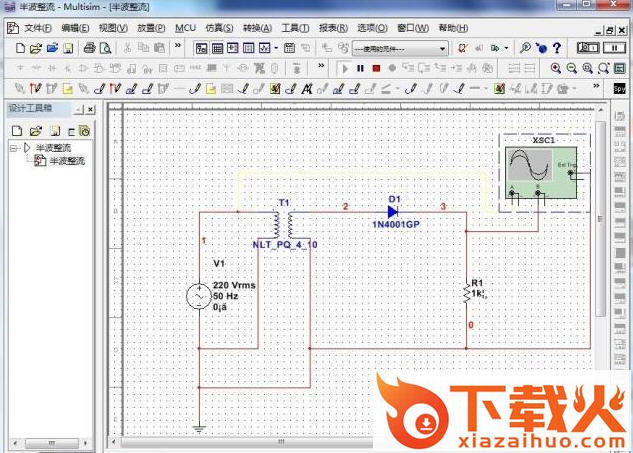Open the 工具(T) menu
633x453 pixels.
click(296, 28)
